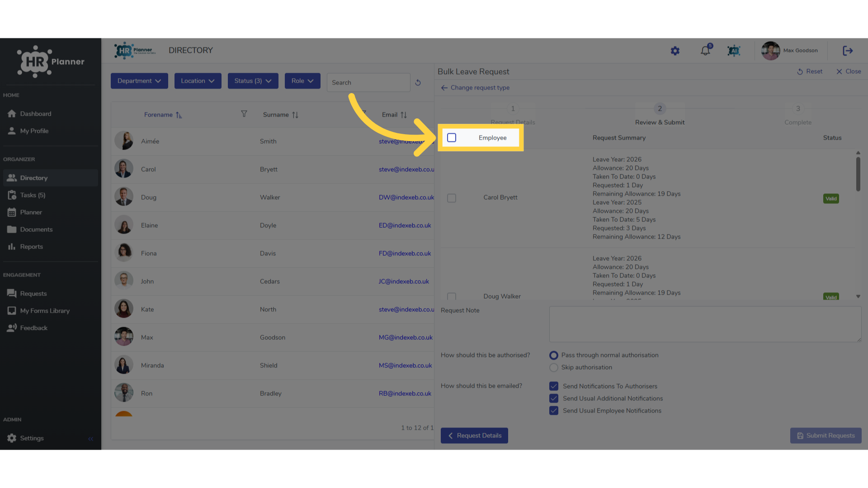Click the Request Details back button
The height and width of the screenshot is (488, 868).
pyautogui.click(x=474, y=436)
